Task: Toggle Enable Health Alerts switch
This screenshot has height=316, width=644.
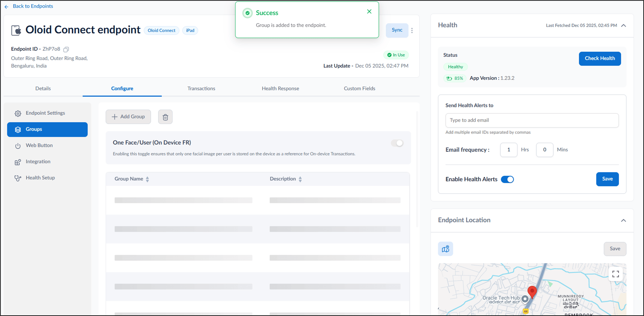Action: (507, 179)
